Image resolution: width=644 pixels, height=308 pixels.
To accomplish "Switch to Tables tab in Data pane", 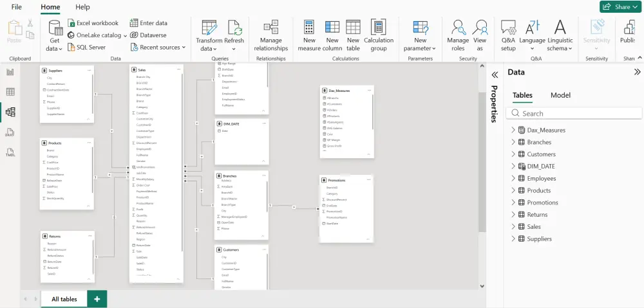I will [x=522, y=95].
